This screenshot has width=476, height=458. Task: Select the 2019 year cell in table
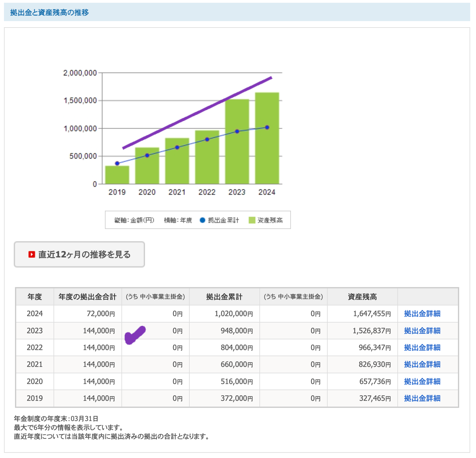pos(35,398)
